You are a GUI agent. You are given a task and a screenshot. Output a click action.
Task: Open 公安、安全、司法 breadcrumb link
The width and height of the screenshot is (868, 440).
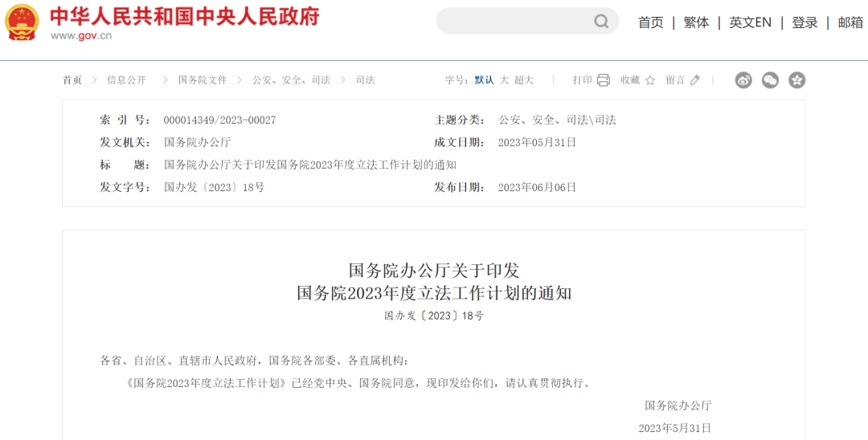click(x=292, y=80)
